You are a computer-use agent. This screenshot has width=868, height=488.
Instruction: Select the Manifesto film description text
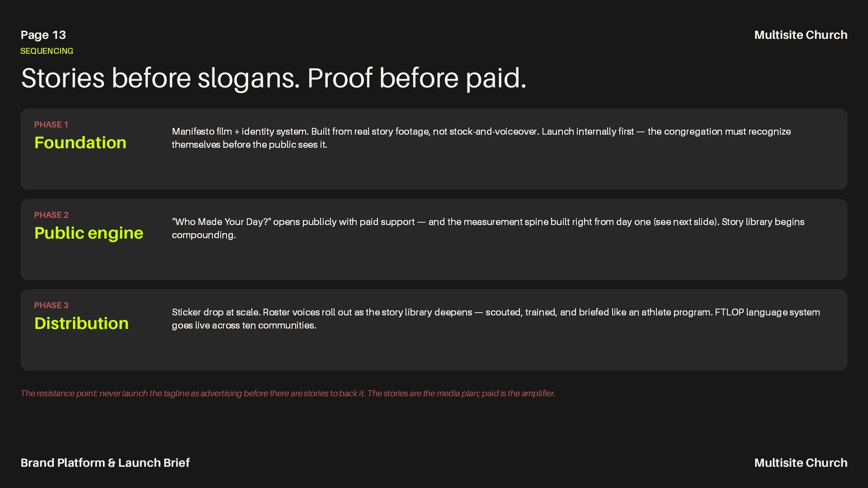coord(481,138)
